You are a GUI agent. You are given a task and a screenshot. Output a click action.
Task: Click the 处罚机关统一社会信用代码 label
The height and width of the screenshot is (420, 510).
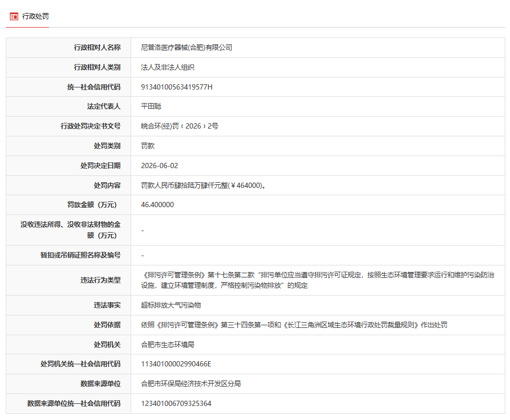coord(80,364)
